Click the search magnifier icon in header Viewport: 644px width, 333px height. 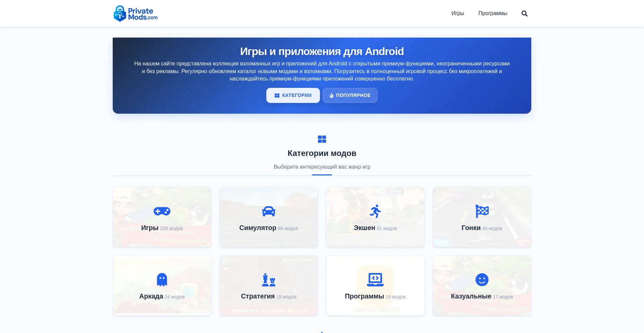525,13
